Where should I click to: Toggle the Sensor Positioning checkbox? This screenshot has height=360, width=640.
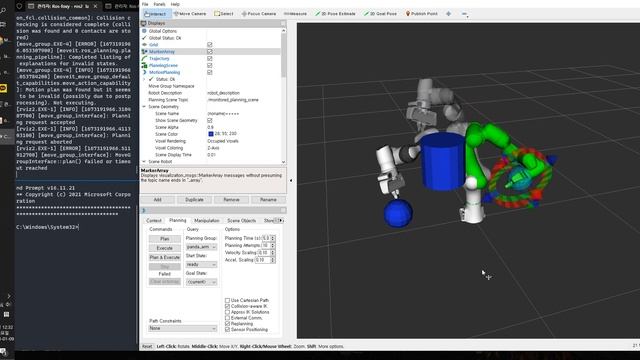(227, 329)
